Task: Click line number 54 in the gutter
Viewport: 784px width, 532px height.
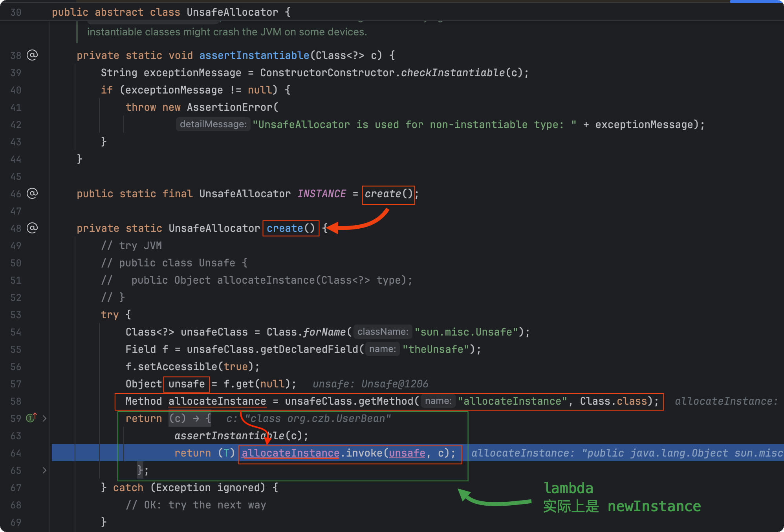Action: [16, 332]
